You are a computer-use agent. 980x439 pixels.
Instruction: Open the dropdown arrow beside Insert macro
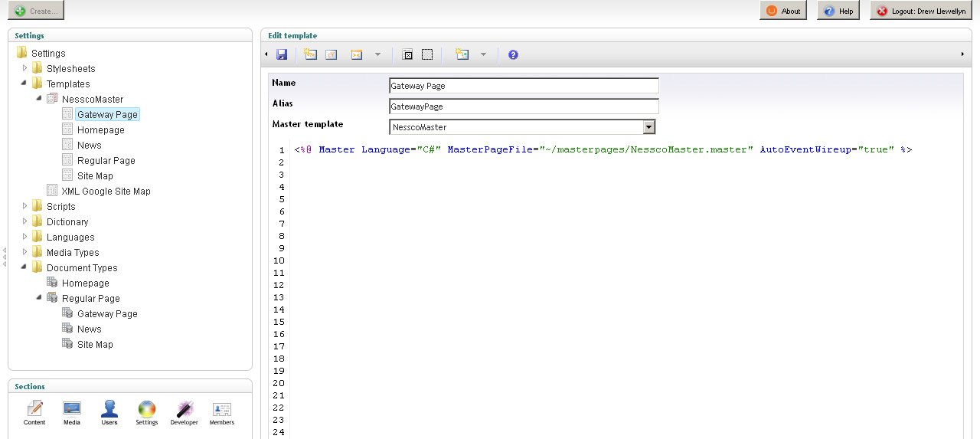point(377,54)
